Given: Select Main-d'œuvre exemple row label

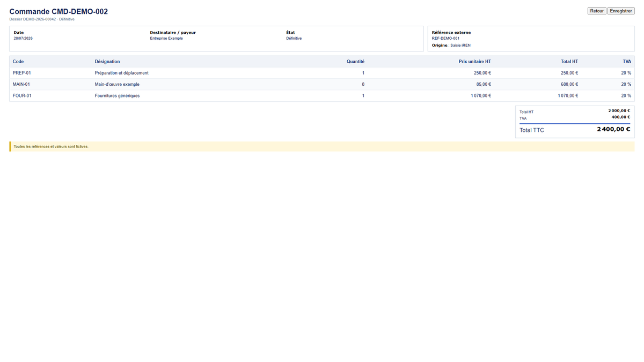Looking at the screenshot, I should click(117, 84).
